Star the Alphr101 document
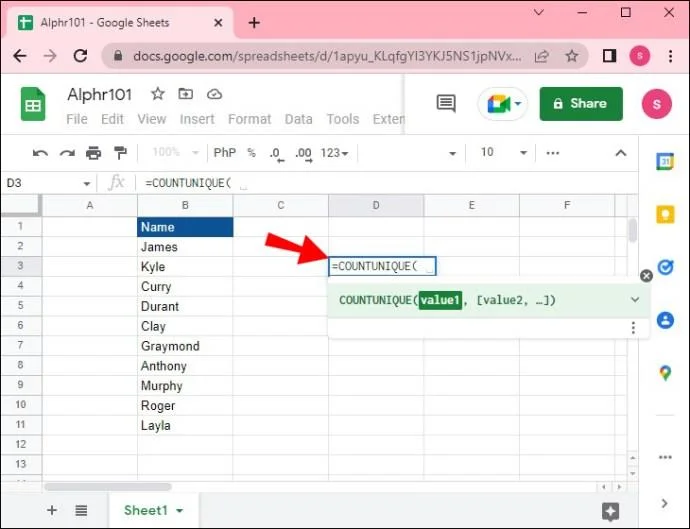This screenshot has height=529, width=690. click(x=158, y=94)
